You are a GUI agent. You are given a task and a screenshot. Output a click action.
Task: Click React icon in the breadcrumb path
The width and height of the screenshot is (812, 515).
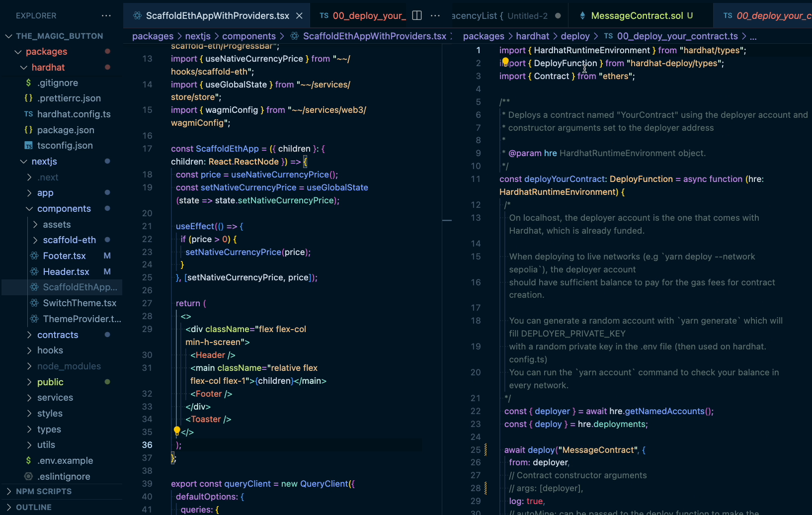[x=295, y=36]
